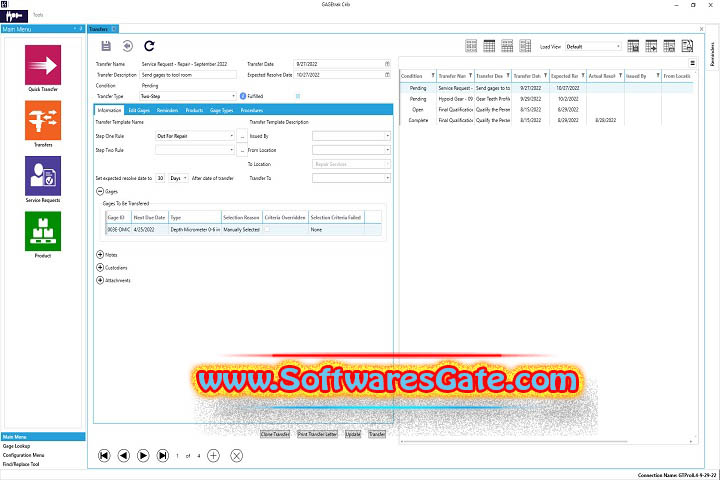Click the fourth grid layout icon
This screenshot has height=480, width=720.
click(x=525, y=46)
